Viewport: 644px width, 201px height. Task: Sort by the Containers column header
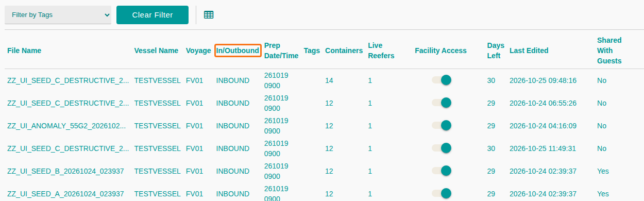tap(344, 51)
